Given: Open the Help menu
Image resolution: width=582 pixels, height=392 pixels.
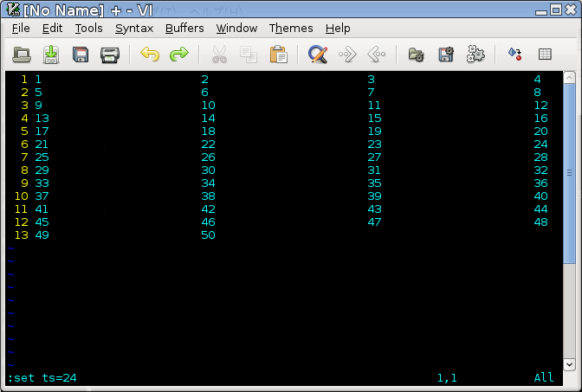Looking at the screenshot, I should (338, 28).
